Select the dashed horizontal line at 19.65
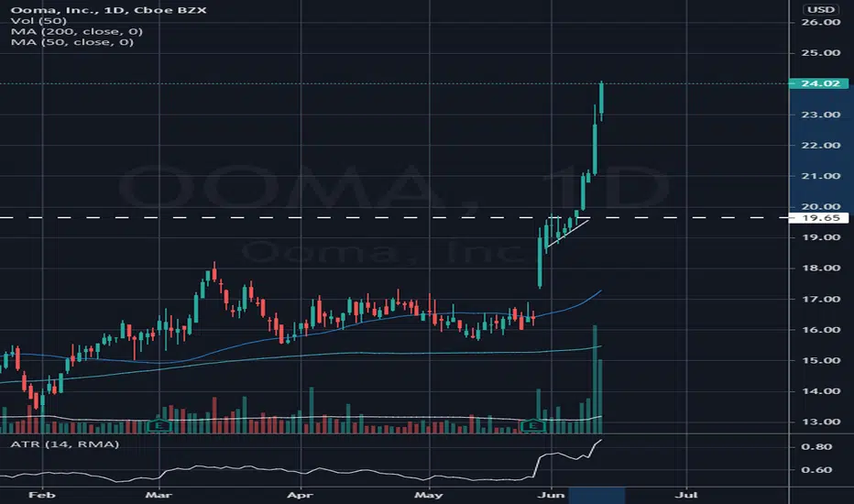 tap(394, 218)
